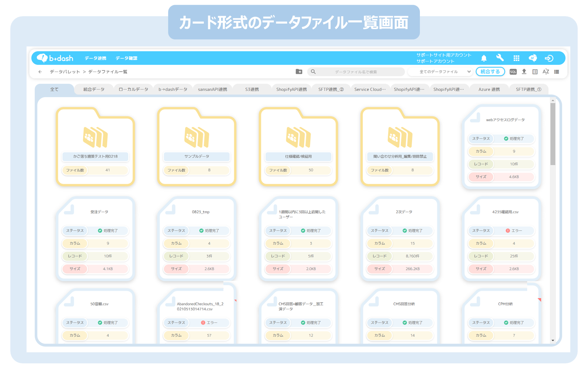Open the サンプルデータ folder card
588x370 pixels.
[197, 147]
